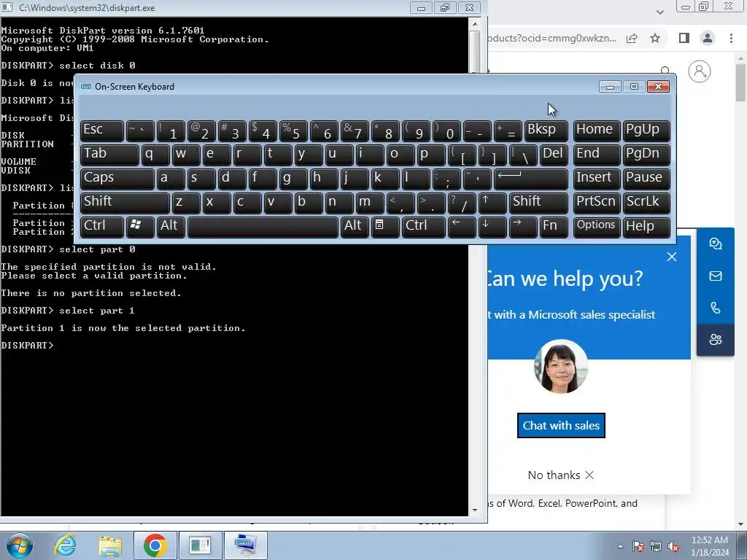Launch Internet Explorer from taskbar

(65, 545)
